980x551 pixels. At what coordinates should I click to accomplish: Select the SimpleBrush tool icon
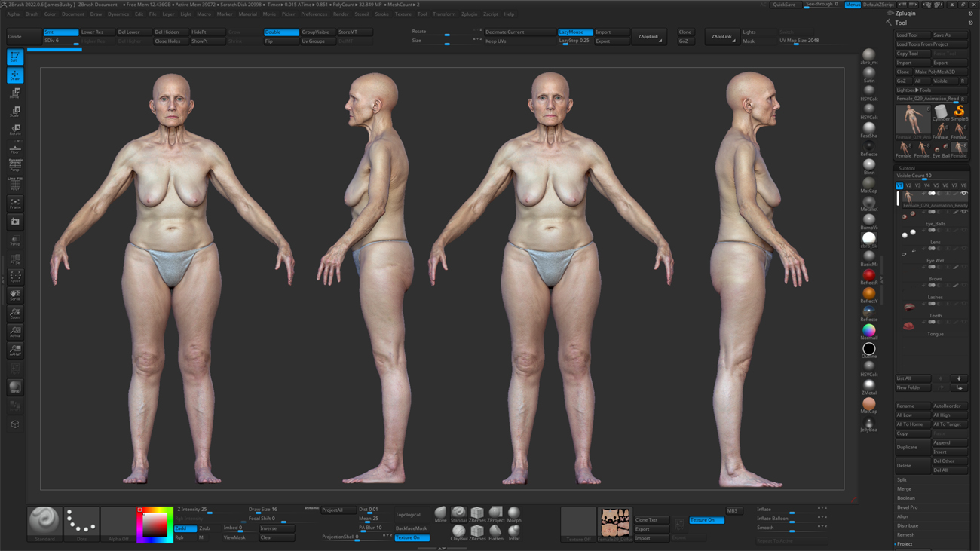pyautogui.click(x=960, y=113)
